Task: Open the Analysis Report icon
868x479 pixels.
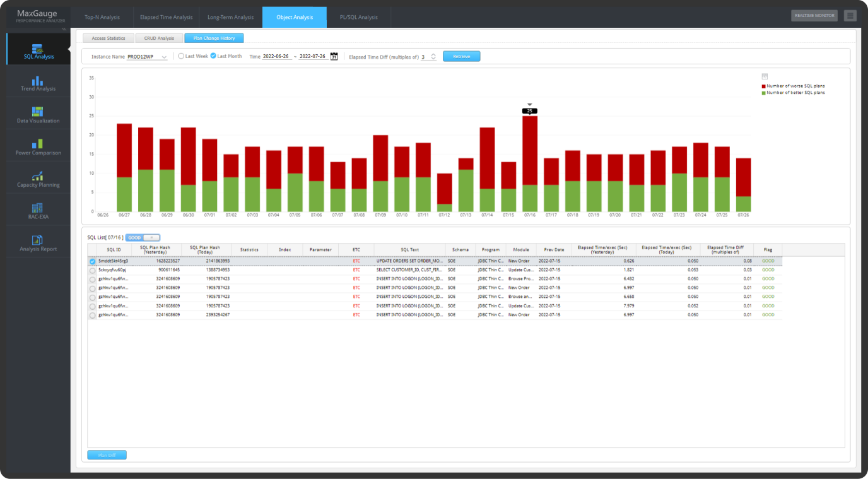Action: [x=38, y=243]
